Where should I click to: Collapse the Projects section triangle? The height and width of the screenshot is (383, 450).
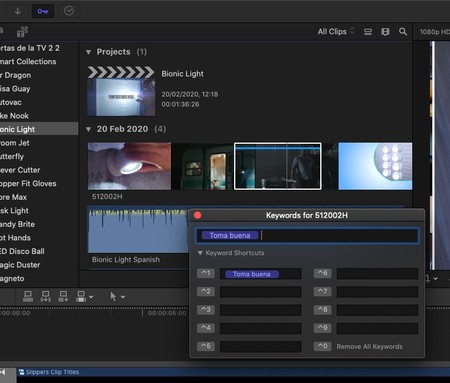pos(88,52)
